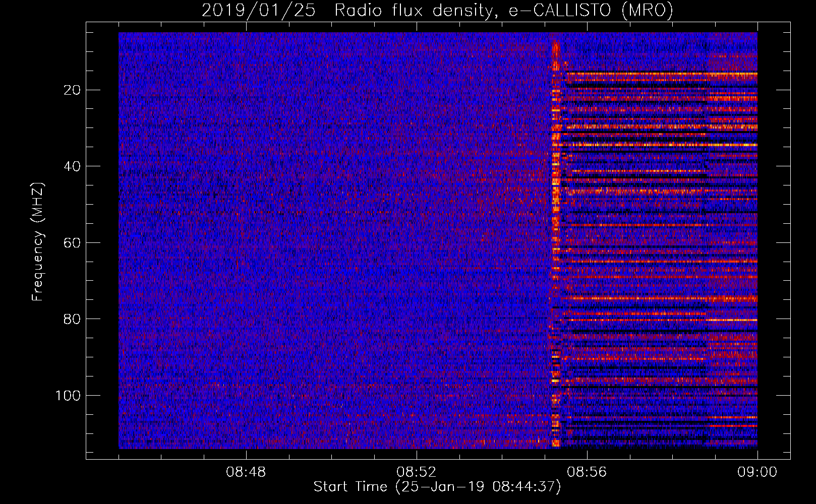Image resolution: width=816 pixels, height=504 pixels.
Task: Click the 08:48 time tick label
Action: click(246, 472)
